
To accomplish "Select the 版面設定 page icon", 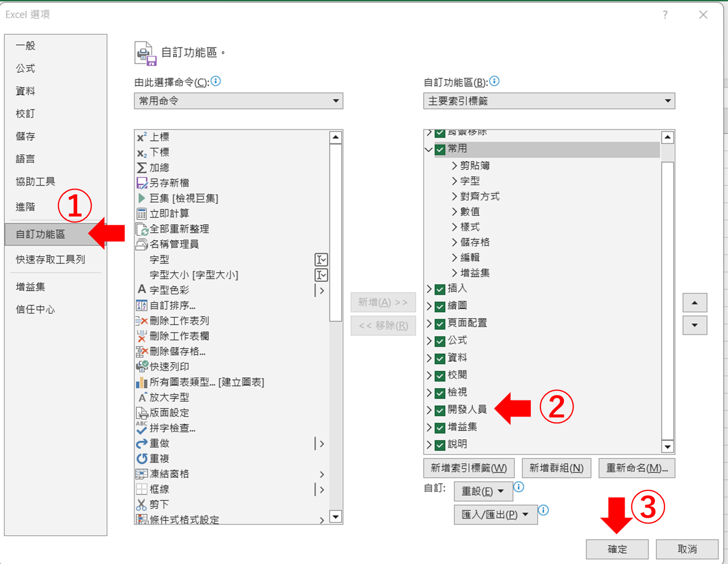I will [x=142, y=413].
